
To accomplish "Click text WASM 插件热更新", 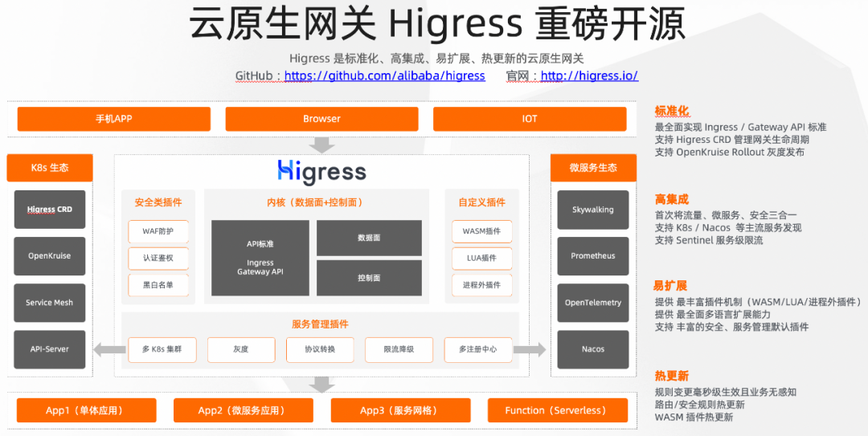I will point(694,418).
